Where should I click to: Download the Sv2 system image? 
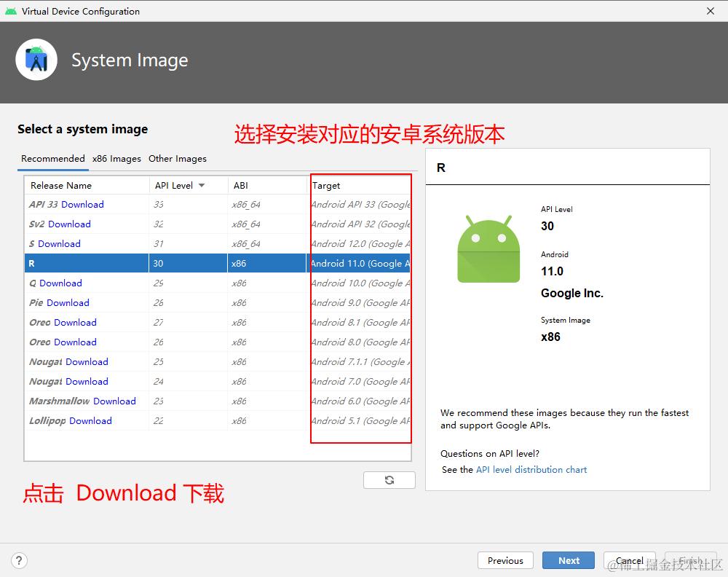tap(69, 224)
